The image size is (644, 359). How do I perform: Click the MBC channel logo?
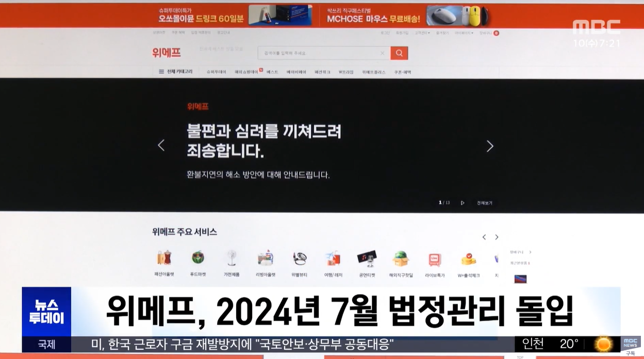point(597,27)
